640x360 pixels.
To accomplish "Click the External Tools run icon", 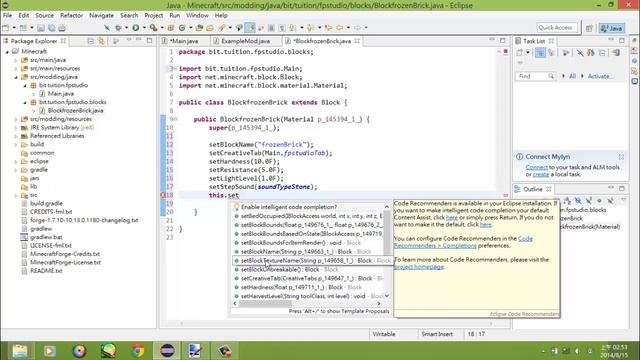I will click(153, 28).
